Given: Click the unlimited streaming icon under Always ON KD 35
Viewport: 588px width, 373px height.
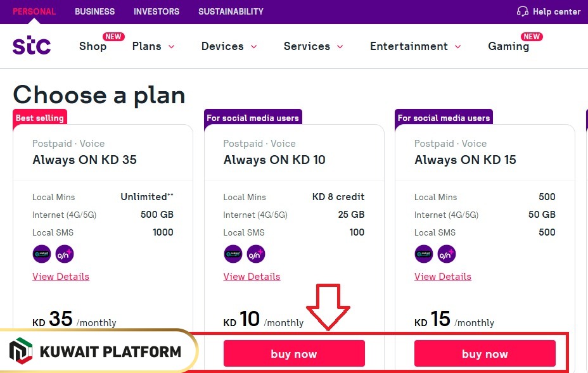Looking at the screenshot, I should pos(41,253).
